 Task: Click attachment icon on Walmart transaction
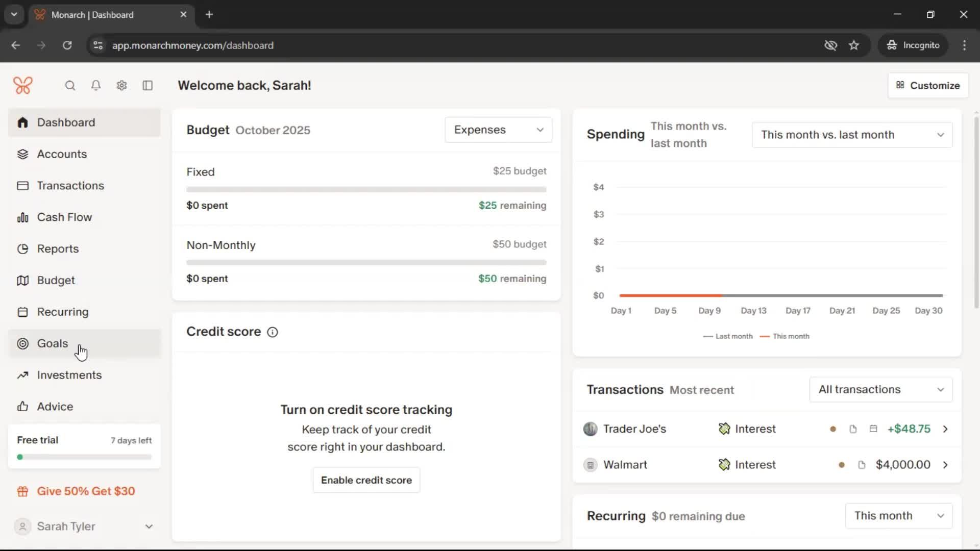(x=862, y=465)
